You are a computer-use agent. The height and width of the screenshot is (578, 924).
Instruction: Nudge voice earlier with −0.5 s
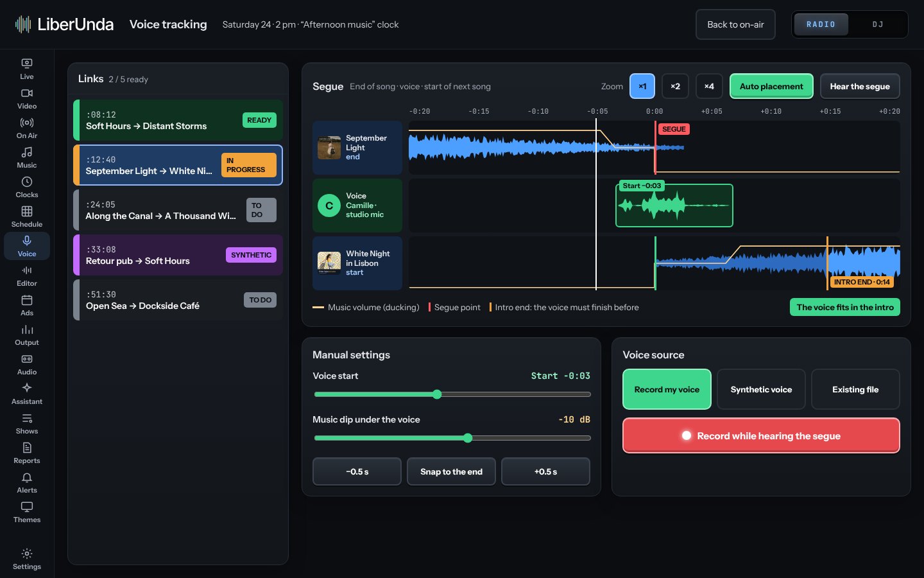pyautogui.click(x=357, y=471)
